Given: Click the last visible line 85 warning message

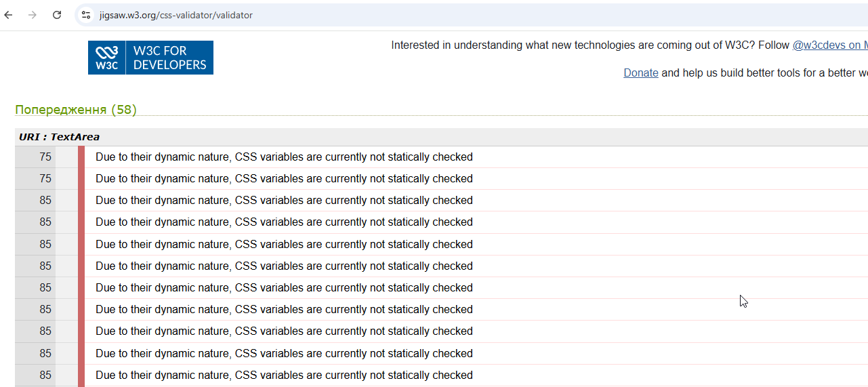Looking at the screenshot, I should [x=284, y=375].
